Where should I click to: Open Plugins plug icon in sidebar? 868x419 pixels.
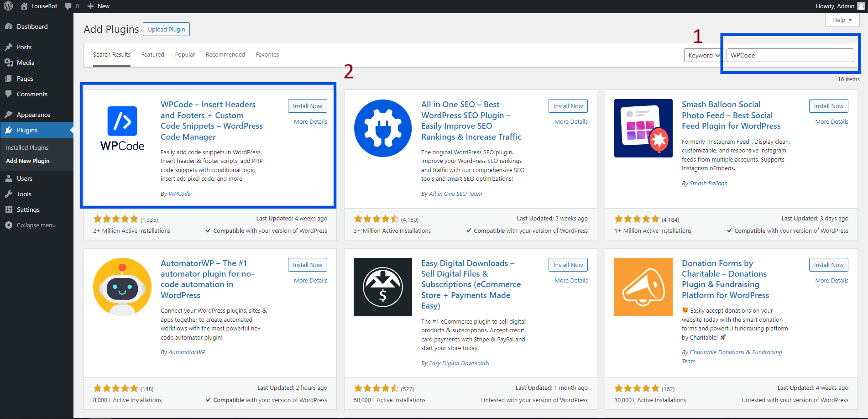click(x=9, y=130)
